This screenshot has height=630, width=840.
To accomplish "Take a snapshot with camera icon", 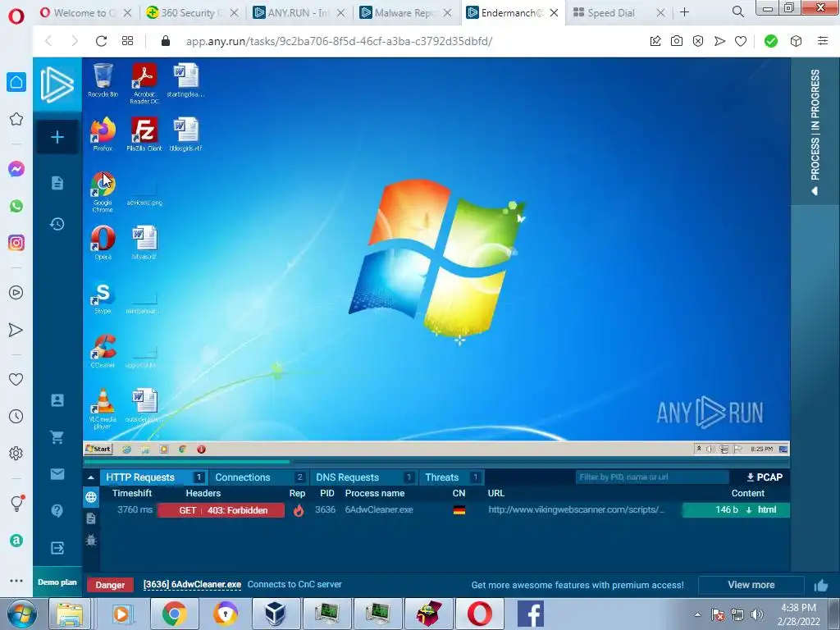I will pyautogui.click(x=677, y=41).
